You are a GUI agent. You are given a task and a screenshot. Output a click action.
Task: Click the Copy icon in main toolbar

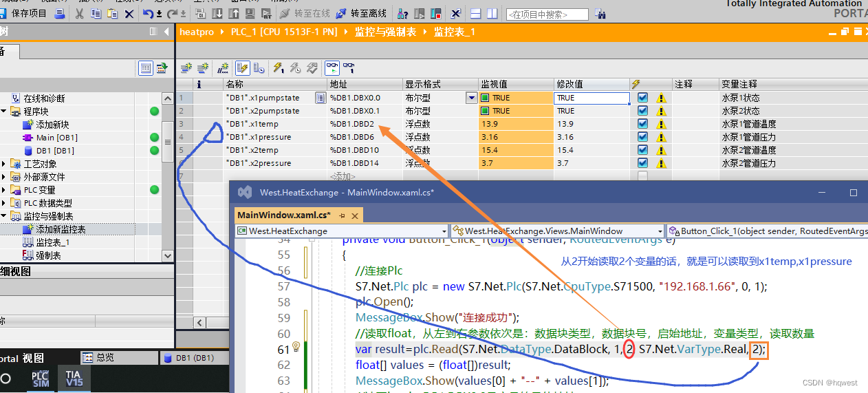(x=96, y=14)
